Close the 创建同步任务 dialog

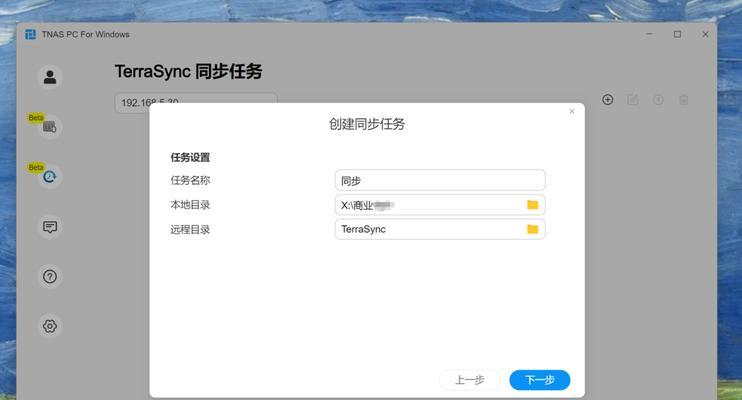pos(572,111)
